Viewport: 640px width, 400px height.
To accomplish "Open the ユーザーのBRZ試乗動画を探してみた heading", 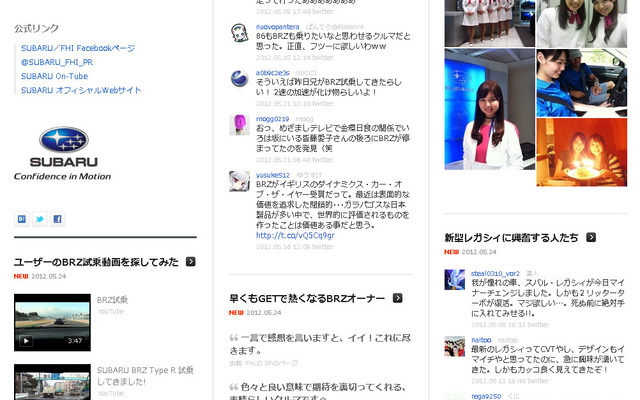I will coord(96,262).
